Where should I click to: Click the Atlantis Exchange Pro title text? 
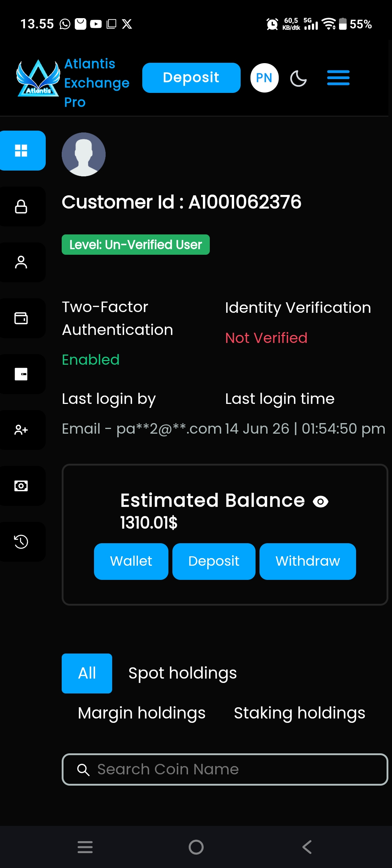click(x=97, y=83)
